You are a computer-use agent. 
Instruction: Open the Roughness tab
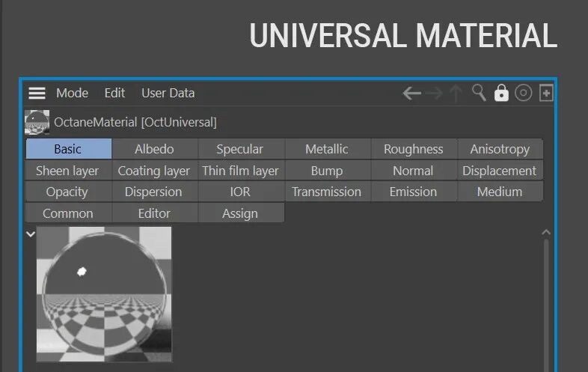click(x=414, y=149)
